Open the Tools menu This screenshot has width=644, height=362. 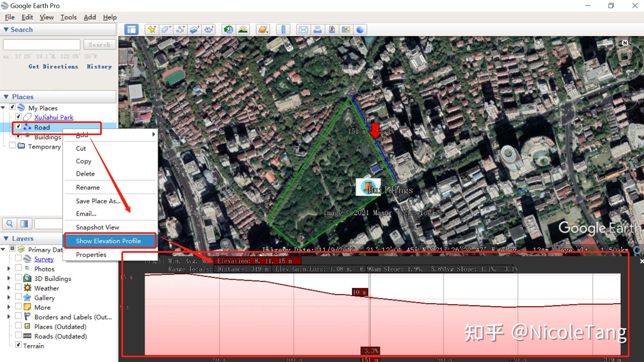(69, 17)
